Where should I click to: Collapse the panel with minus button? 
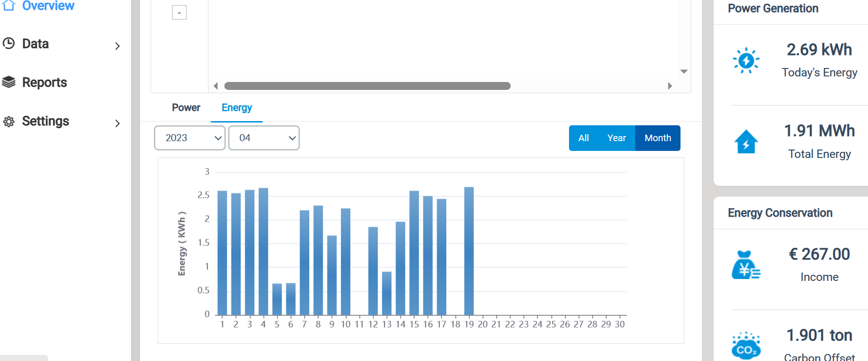pos(179,13)
